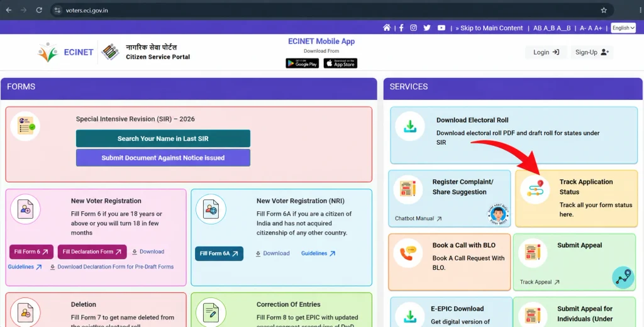Image resolution: width=644 pixels, height=327 pixels.
Task: Click the 'Deletion' heading text
Action: click(84, 304)
